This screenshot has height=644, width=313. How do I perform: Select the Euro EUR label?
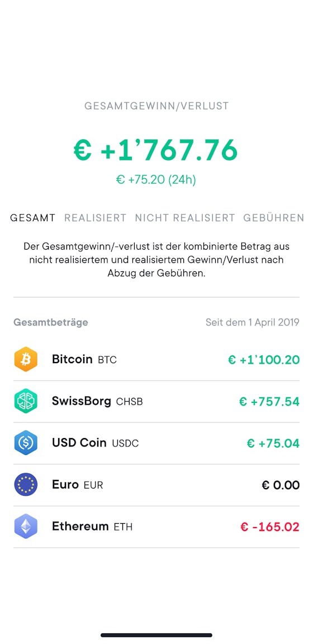tap(77, 485)
